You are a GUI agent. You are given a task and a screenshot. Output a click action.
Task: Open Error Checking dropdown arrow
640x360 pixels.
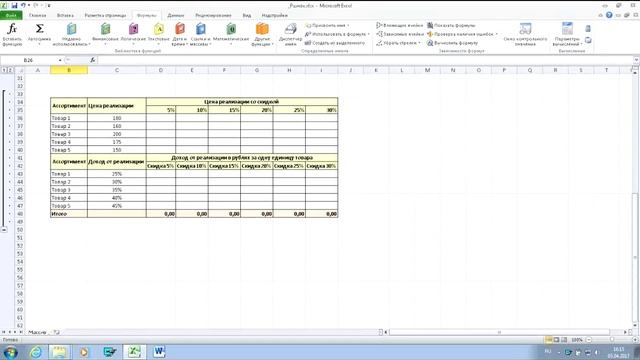click(496, 34)
